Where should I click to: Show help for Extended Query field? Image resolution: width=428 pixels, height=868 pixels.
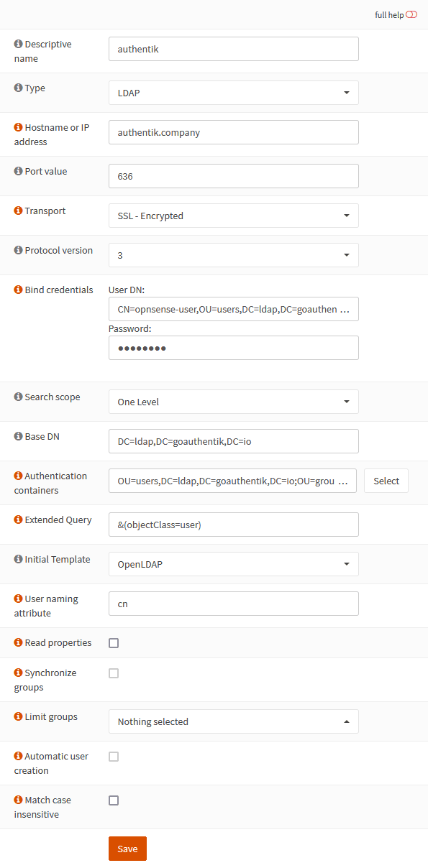[x=18, y=520]
